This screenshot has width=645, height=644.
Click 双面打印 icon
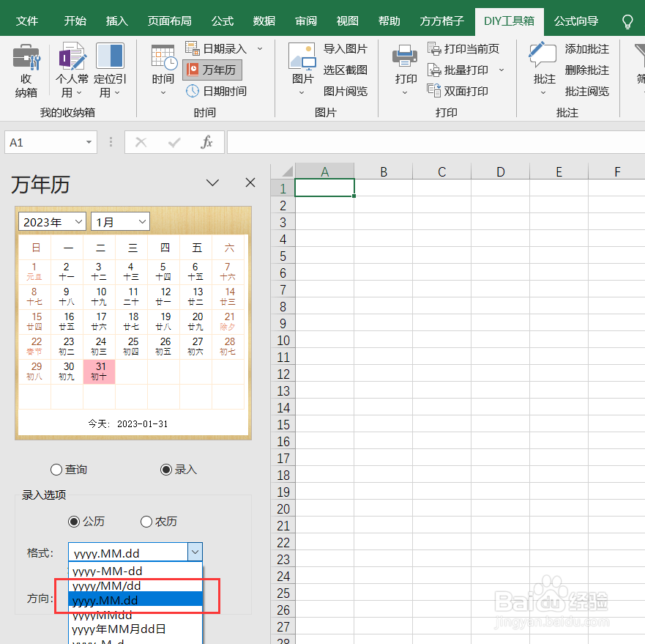pos(434,91)
